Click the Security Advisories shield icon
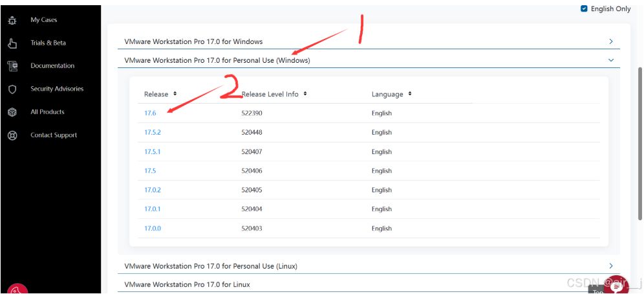 [x=12, y=89]
